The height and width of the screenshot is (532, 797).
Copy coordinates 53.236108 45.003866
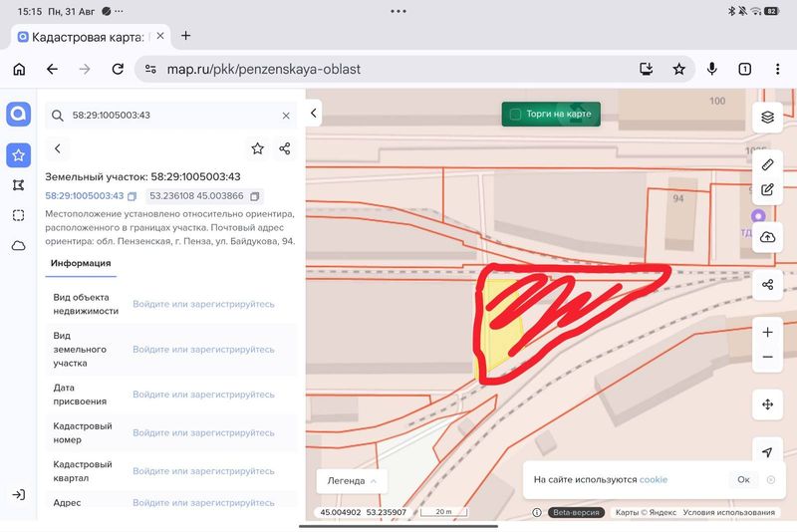point(255,196)
